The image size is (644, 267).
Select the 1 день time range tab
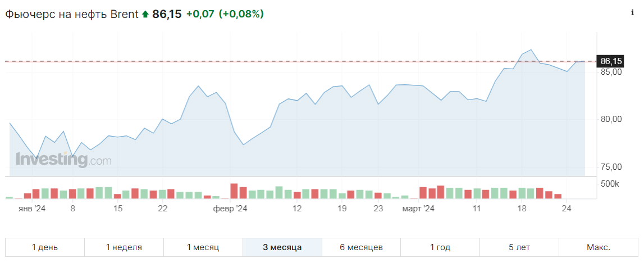tap(45, 247)
